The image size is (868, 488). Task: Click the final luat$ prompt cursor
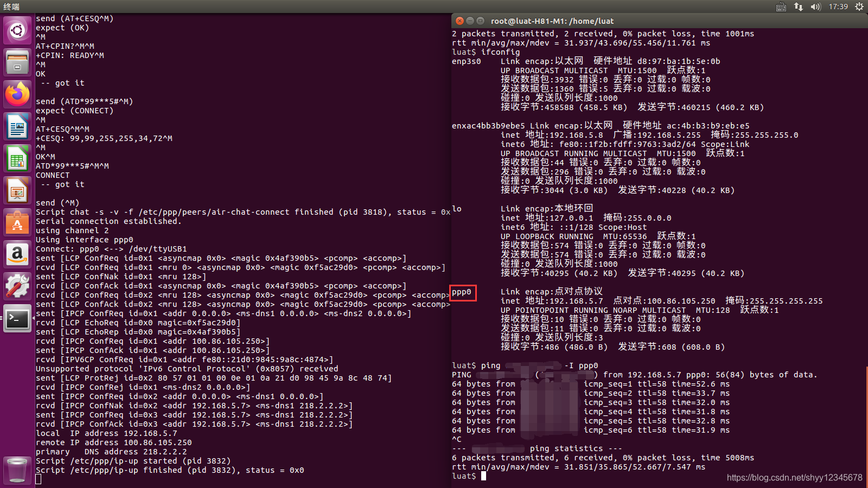click(x=483, y=476)
